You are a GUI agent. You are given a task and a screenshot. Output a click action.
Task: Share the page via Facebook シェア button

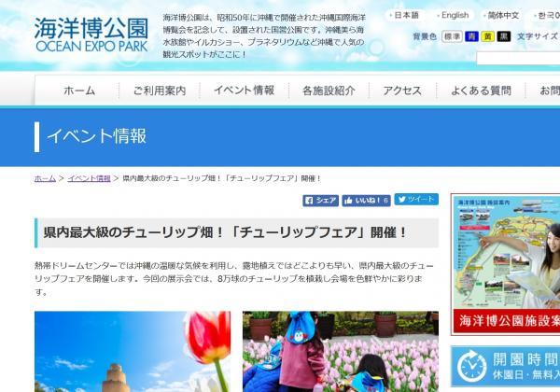click(321, 201)
